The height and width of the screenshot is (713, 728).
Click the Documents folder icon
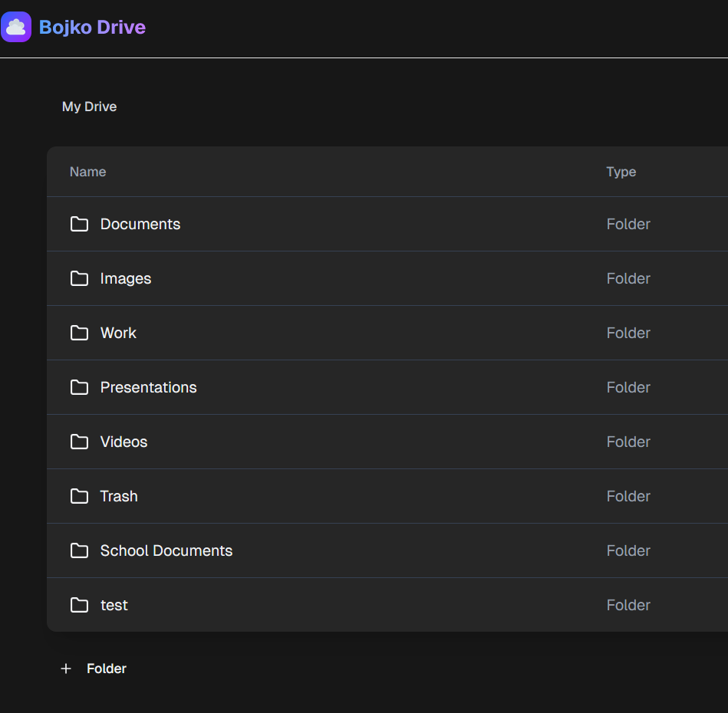79,224
